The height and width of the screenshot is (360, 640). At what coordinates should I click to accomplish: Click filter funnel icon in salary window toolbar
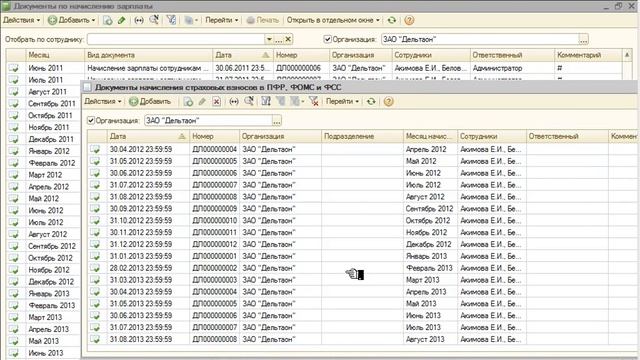(x=171, y=20)
